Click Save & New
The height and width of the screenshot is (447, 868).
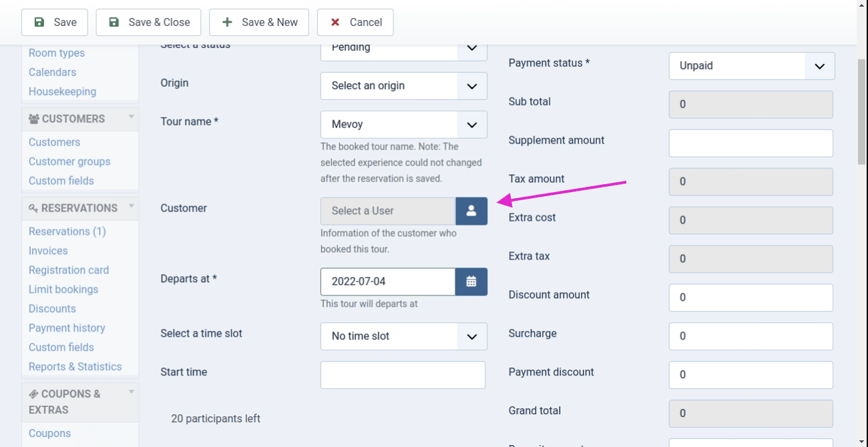(x=259, y=22)
